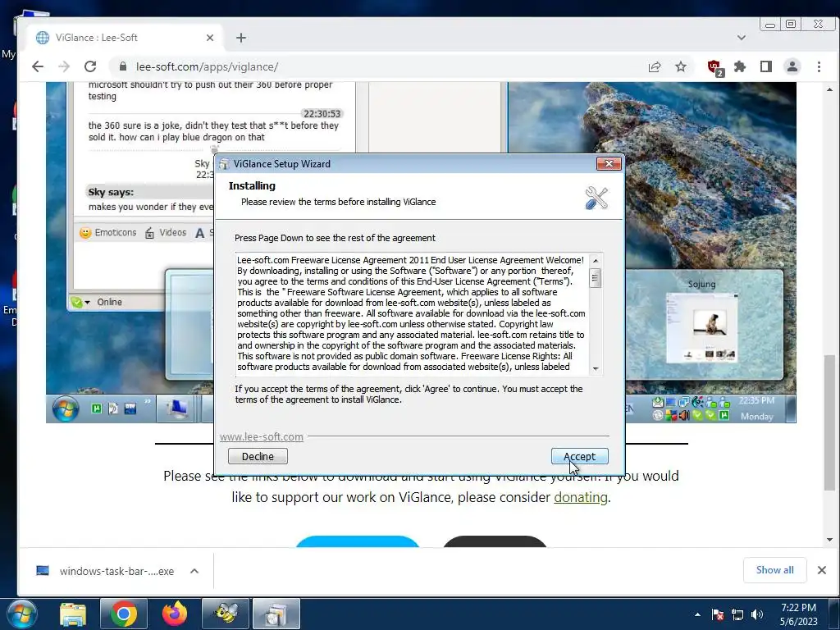
Task: Click the volume speaker tray icon
Action: tap(757, 614)
